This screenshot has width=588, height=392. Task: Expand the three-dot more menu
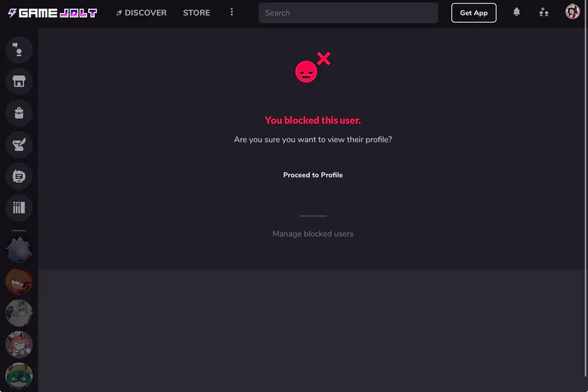[232, 12]
